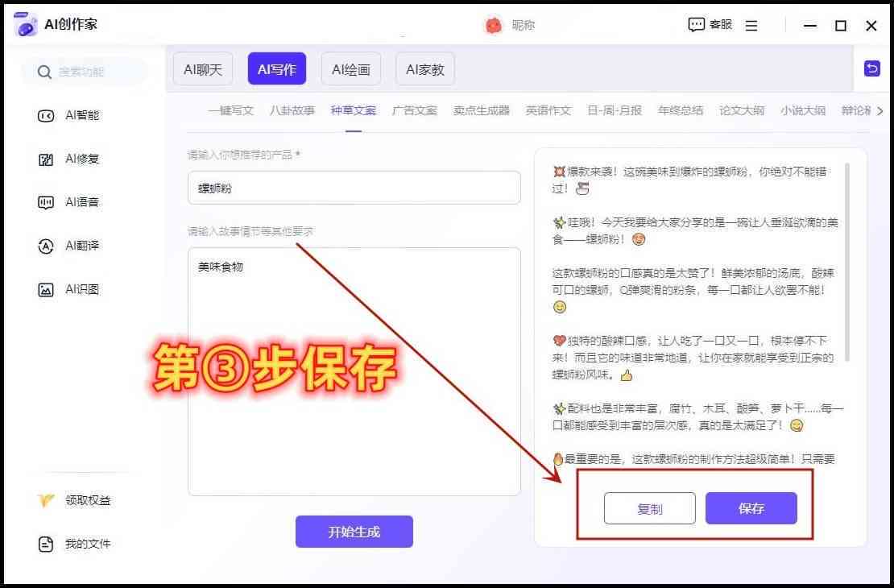
Task: Switch to AI写作 tab
Action: click(276, 69)
